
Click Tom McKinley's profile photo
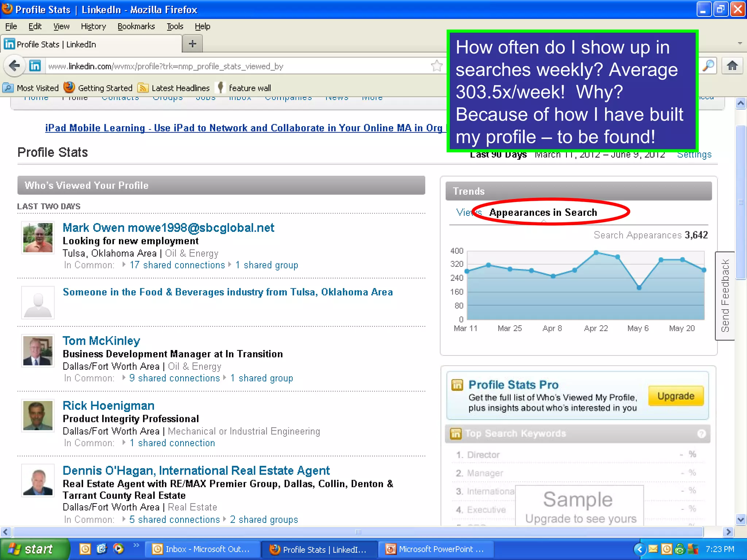click(38, 350)
